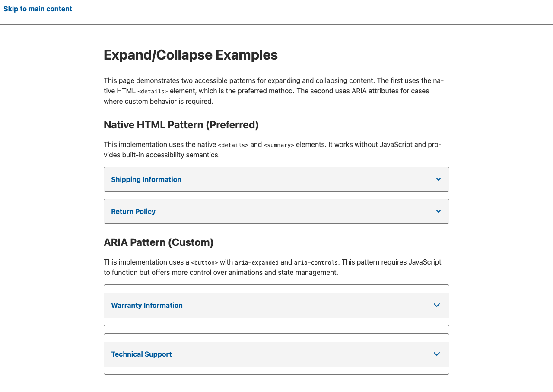Expand the Return Policy details label
Screen dimensions: 553x392
coord(133,211)
